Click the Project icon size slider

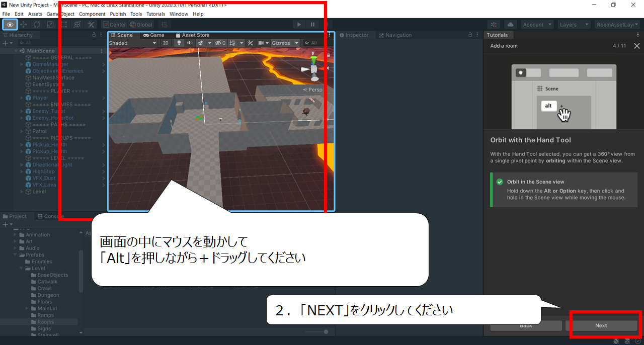pos(317,332)
